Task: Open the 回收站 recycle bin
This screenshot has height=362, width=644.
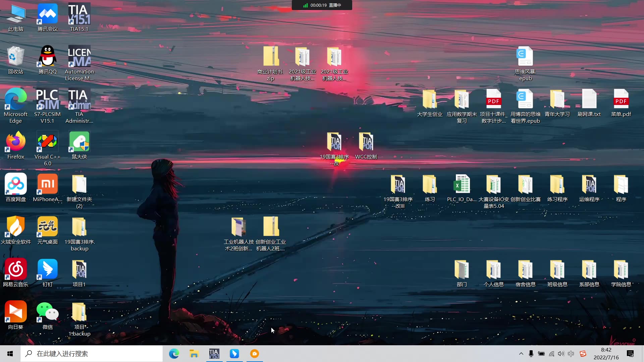Action: [x=16, y=60]
